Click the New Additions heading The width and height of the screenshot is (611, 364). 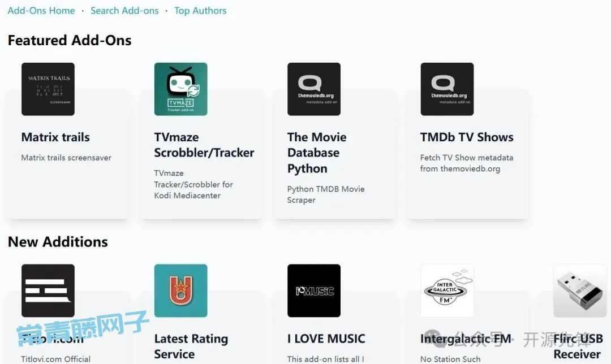click(58, 242)
